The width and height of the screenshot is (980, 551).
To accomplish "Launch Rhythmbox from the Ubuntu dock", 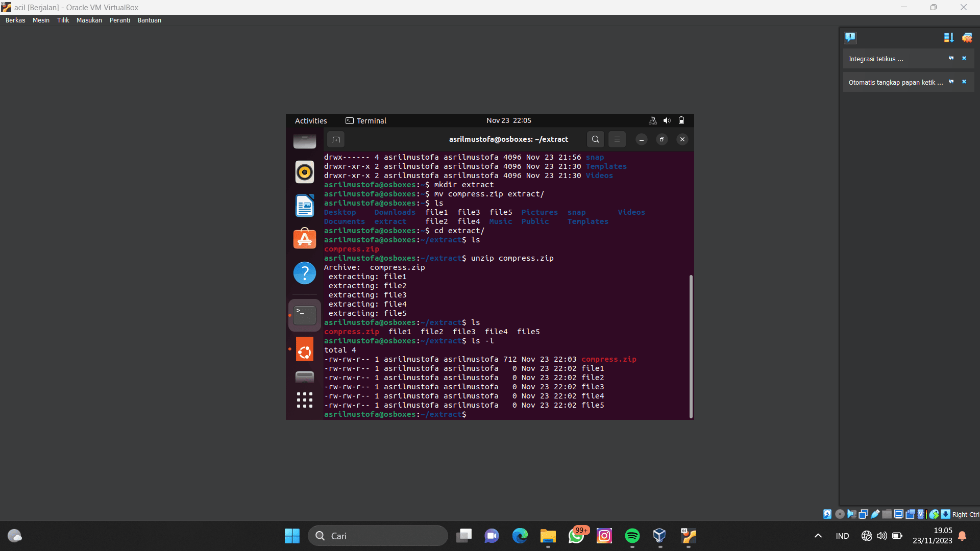I will (x=305, y=172).
